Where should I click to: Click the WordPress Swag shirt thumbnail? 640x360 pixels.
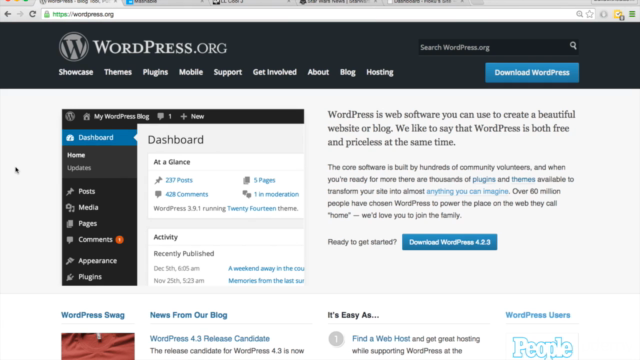click(x=98, y=346)
